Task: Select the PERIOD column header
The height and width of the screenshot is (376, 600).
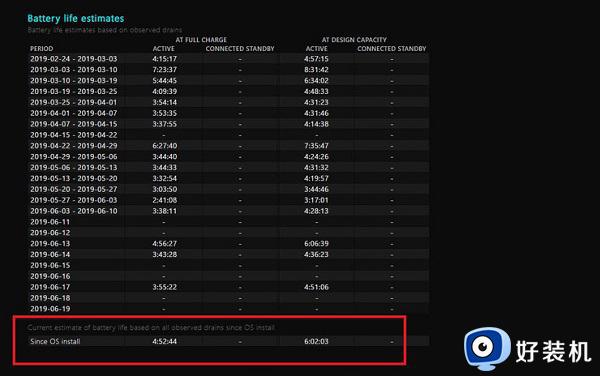Action: [x=42, y=49]
